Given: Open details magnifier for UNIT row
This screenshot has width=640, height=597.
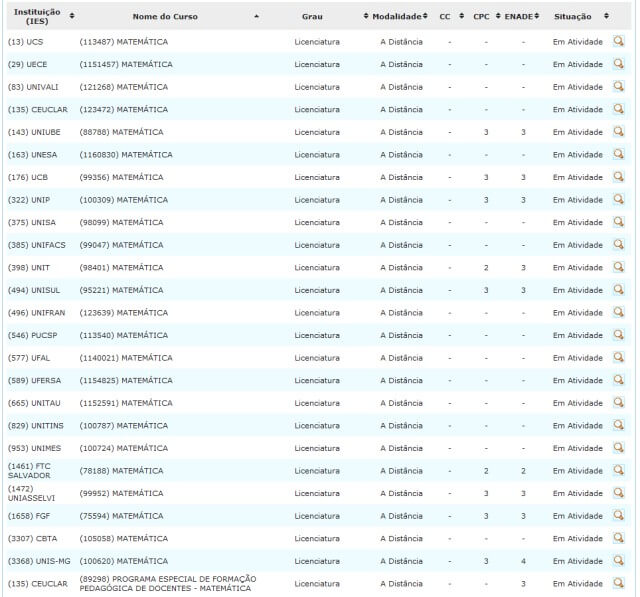Looking at the screenshot, I should [x=618, y=267].
